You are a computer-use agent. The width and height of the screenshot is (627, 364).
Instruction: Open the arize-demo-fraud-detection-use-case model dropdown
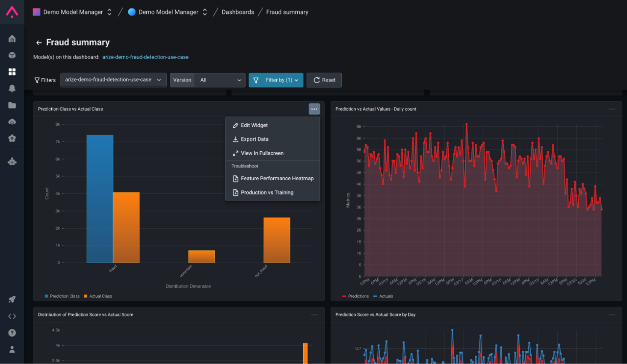[x=113, y=80]
